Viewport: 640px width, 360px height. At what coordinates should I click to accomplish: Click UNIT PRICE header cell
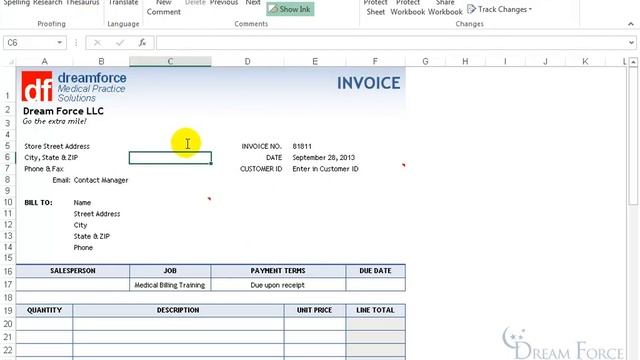coord(314,310)
